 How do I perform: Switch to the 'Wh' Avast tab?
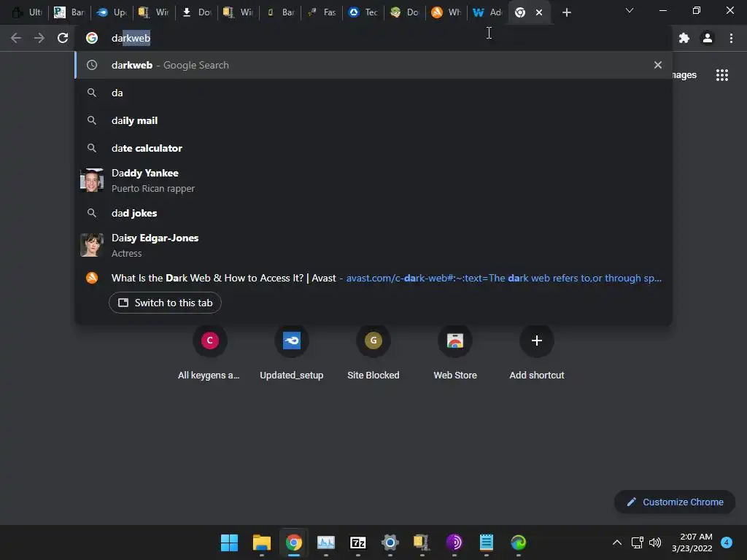(446, 12)
